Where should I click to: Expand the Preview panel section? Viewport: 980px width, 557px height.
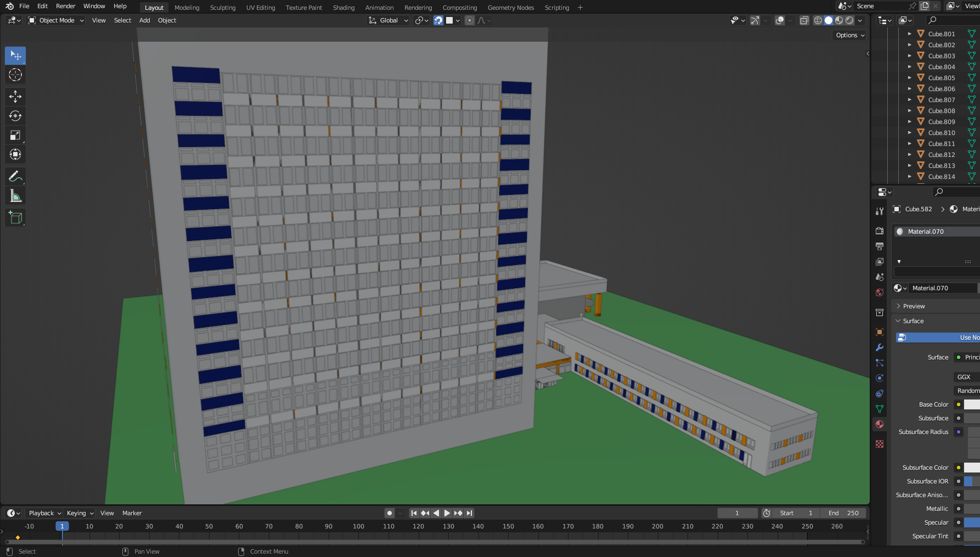(914, 306)
